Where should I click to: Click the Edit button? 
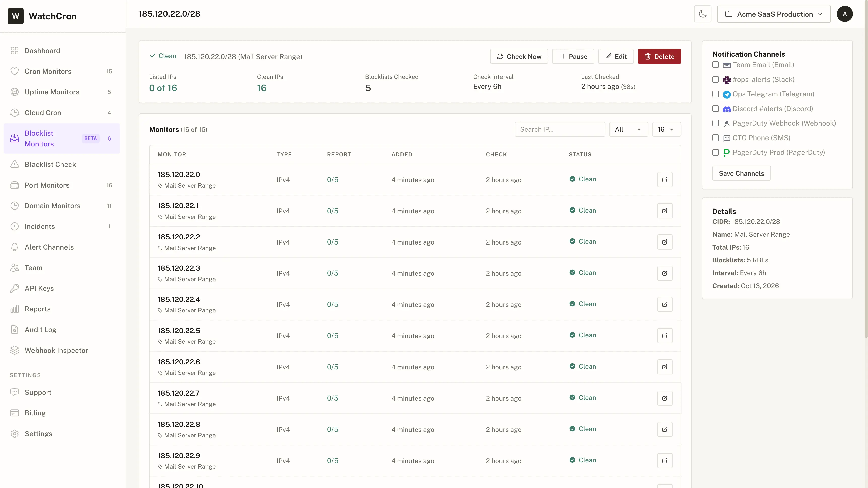(x=616, y=57)
